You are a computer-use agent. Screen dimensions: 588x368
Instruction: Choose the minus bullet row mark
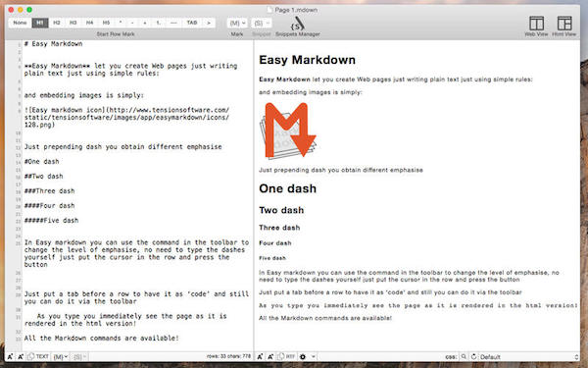pyautogui.click(x=132, y=23)
